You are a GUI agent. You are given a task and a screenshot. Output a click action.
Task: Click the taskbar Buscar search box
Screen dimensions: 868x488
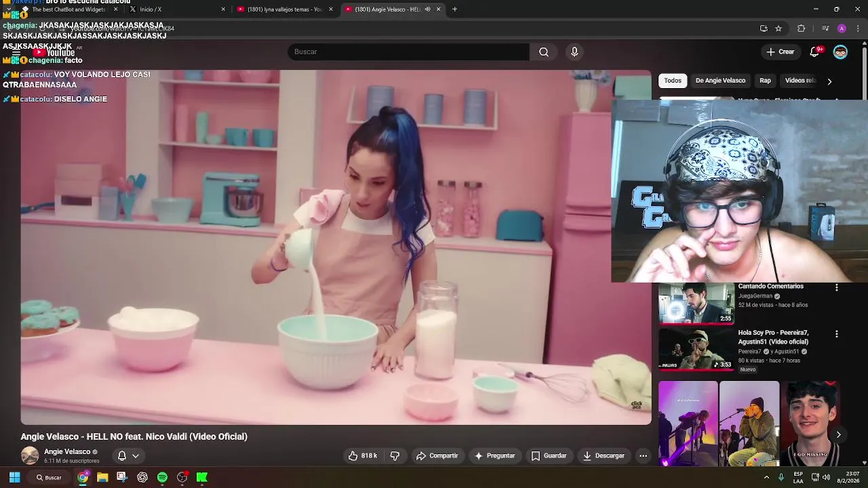(49, 477)
